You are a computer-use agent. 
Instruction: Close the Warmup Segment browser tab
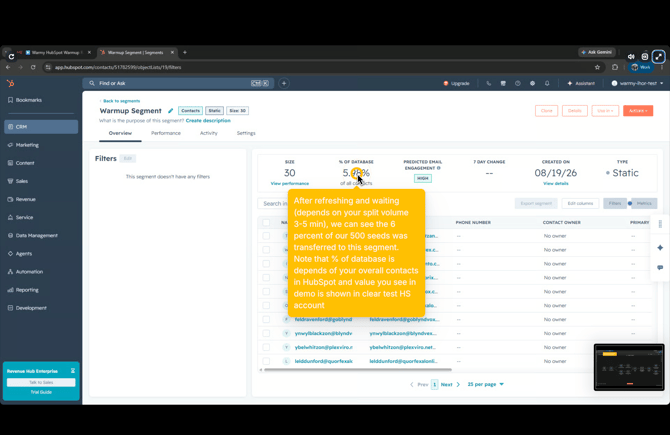[x=172, y=53]
